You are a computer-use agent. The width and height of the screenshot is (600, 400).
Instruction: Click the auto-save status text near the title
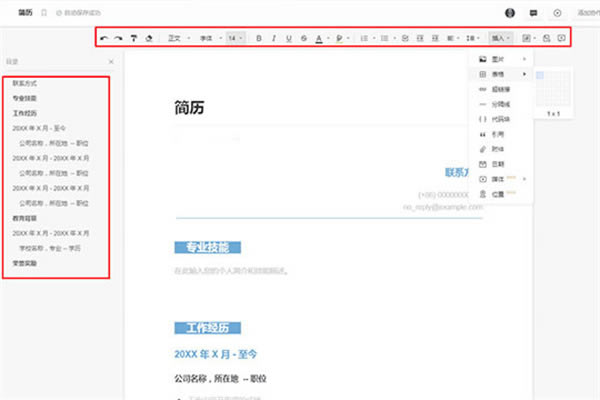click(x=79, y=13)
